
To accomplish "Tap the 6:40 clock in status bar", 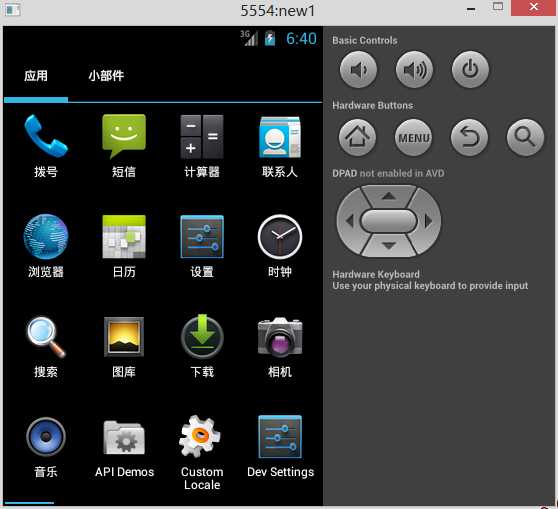I will pos(301,38).
